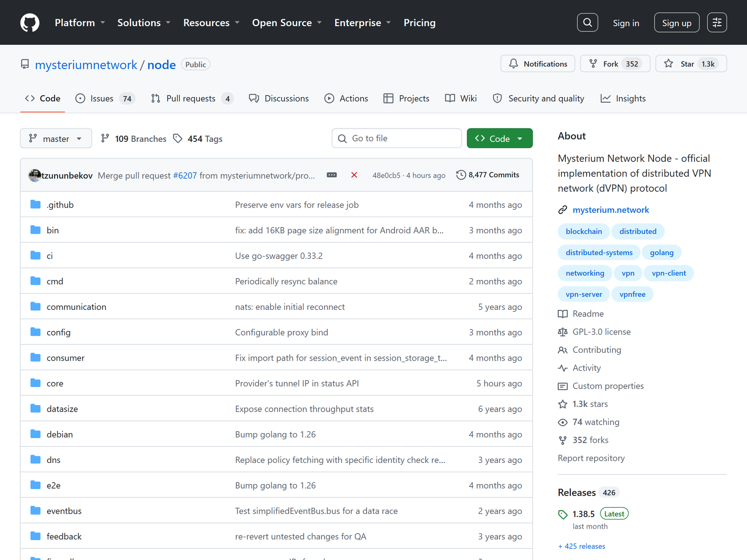Open the search magnifier button
This screenshot has height=560, width=747.
point(587,22)
